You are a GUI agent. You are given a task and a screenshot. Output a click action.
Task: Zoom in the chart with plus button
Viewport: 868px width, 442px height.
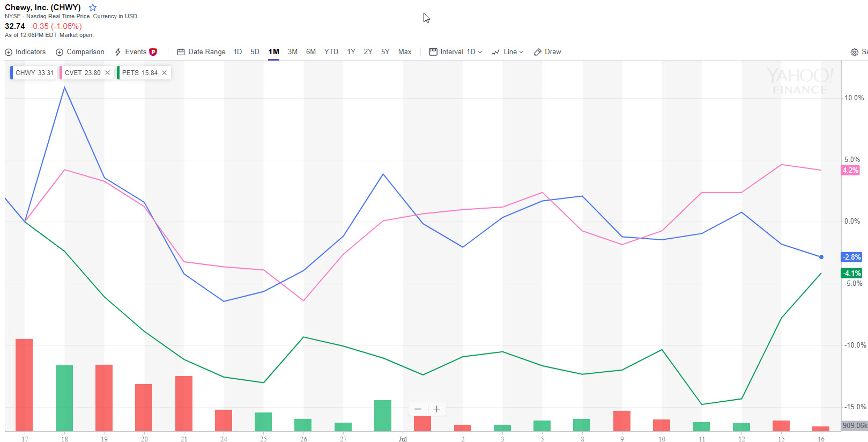click(437, 409)
